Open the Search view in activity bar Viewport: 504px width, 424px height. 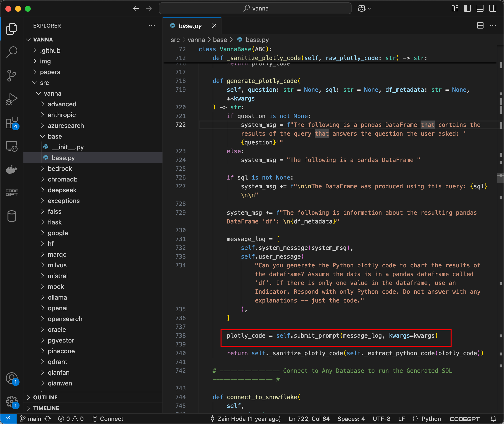coord(11,52)
